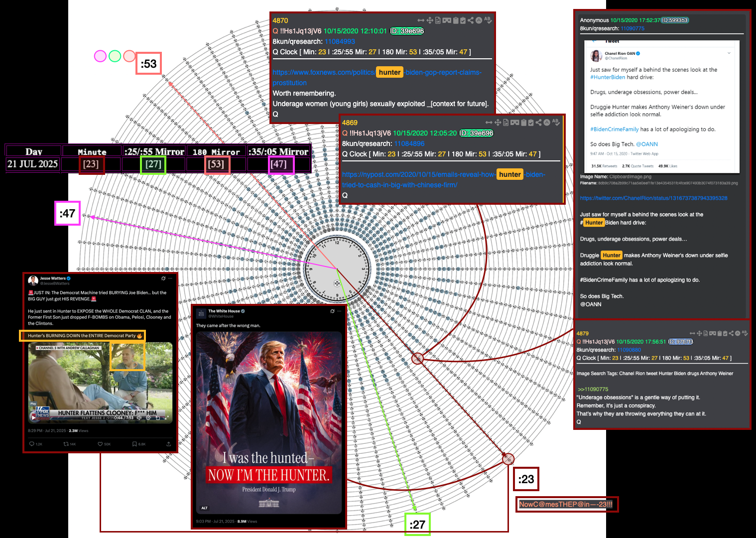Click #HunterBiden hashtag in Chanel Rion tweet
This screenshot has width=756, height=538.
click(608, 77)
